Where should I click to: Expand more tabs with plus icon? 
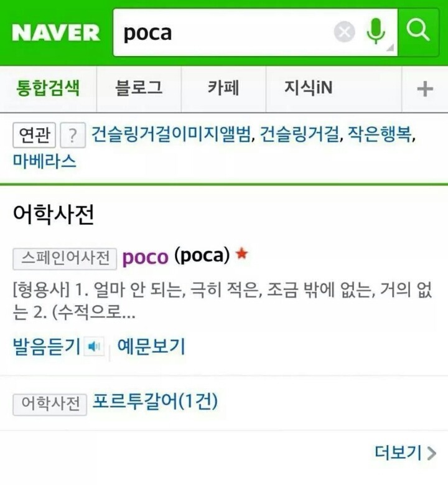425,89
